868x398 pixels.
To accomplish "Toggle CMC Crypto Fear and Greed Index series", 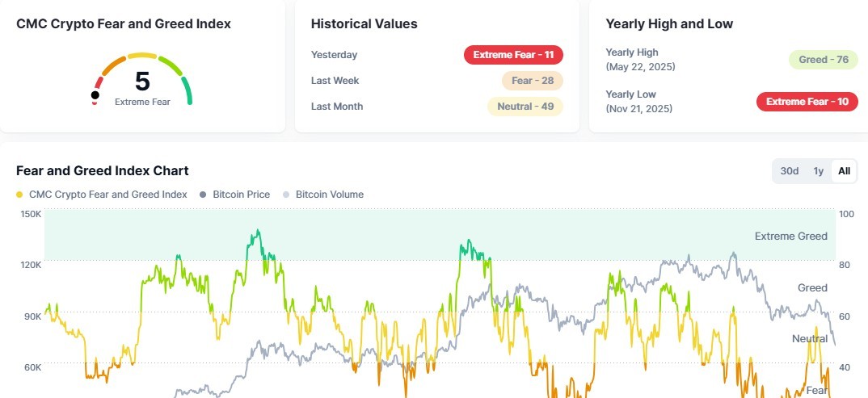I will (x=107, y=195).
